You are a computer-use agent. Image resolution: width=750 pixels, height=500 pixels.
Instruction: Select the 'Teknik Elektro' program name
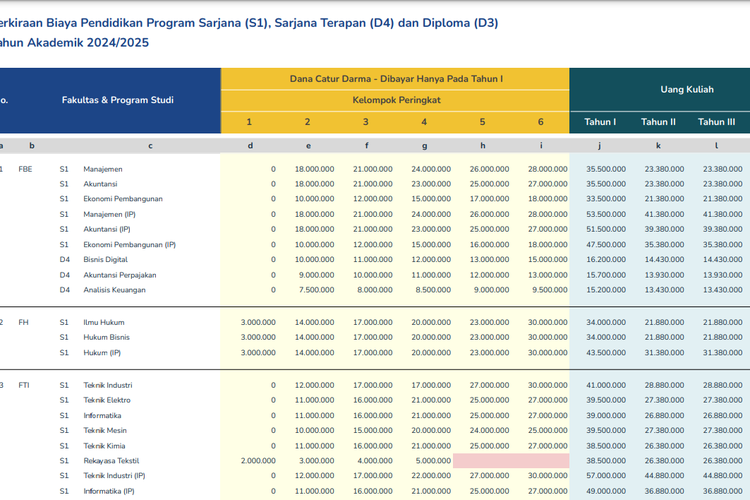pos(107,400)
